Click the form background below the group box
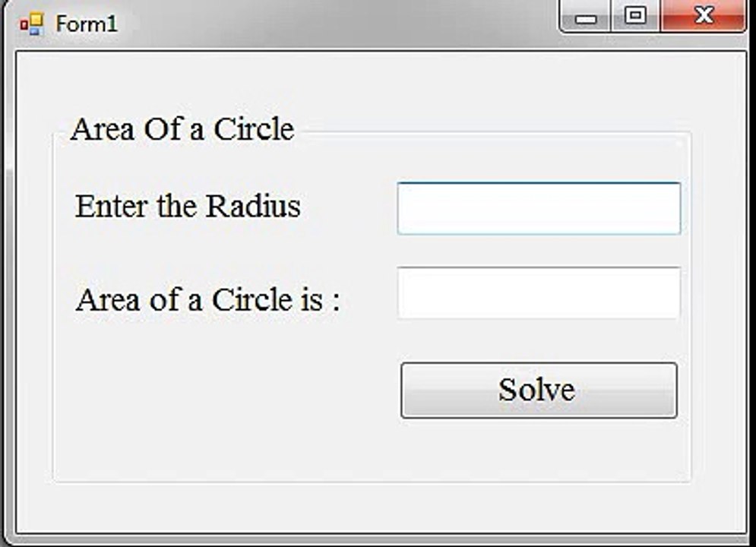 tap(381, 506)
